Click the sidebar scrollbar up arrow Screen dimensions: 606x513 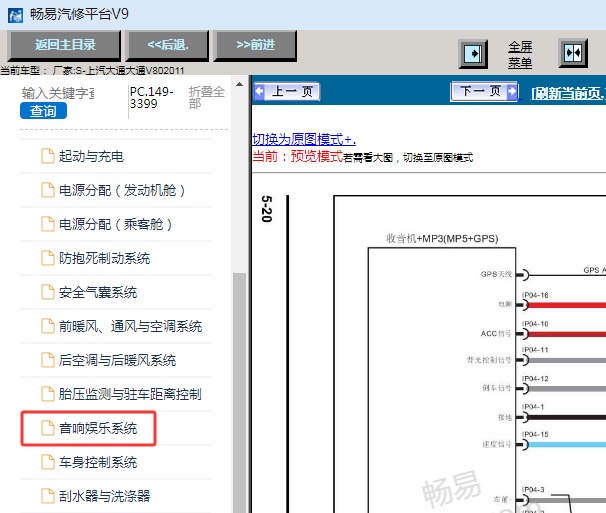click(x=240, y=84)
